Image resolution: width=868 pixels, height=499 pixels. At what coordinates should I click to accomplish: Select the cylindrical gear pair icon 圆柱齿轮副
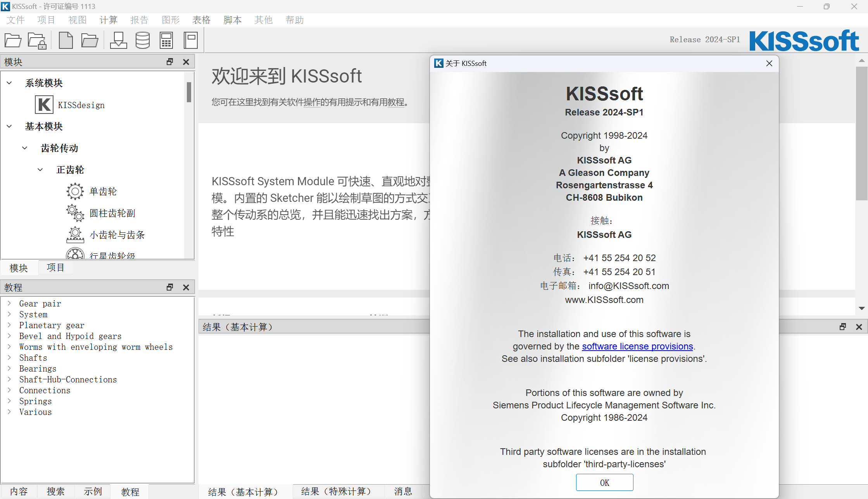(75, 213)
